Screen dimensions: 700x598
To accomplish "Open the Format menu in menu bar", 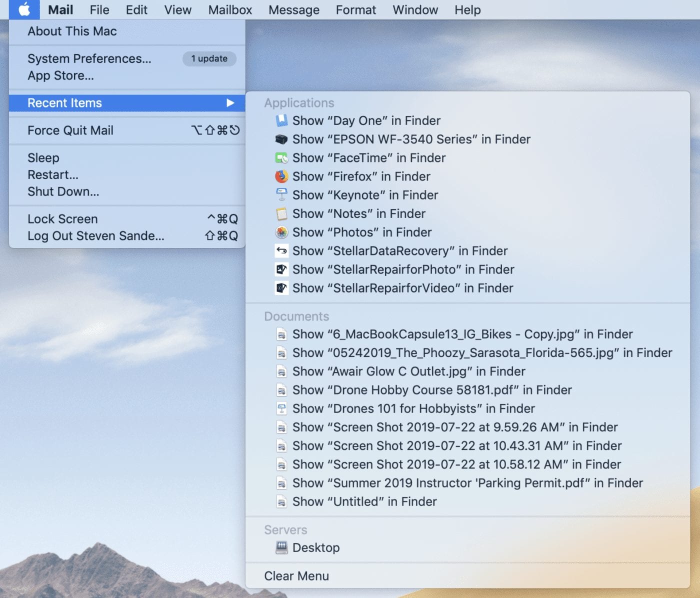I will tap(355, 10).
